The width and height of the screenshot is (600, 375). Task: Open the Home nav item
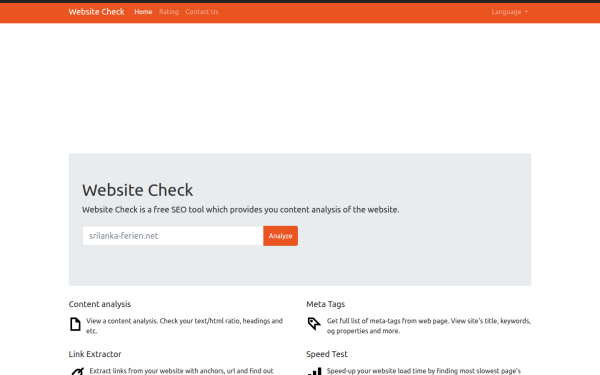143,12
